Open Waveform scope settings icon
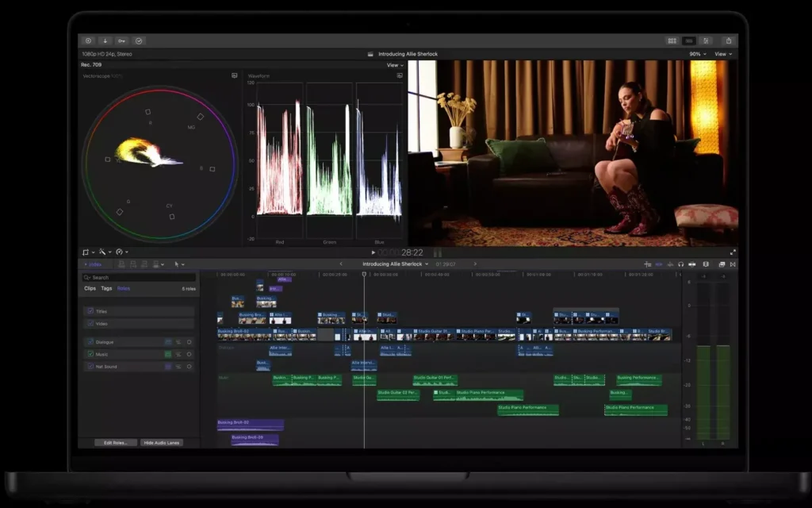The height and width of the screenshot is (508, 812). [400, 75]
